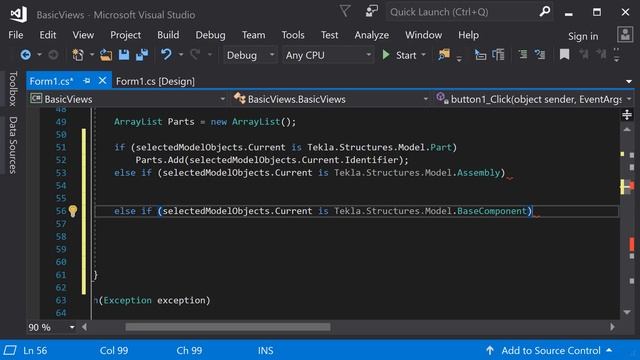Switch to Form1.cs [Design] tab
Image resolution: width=640 pixels, height=360 pixels.
(x=155, y=81)
